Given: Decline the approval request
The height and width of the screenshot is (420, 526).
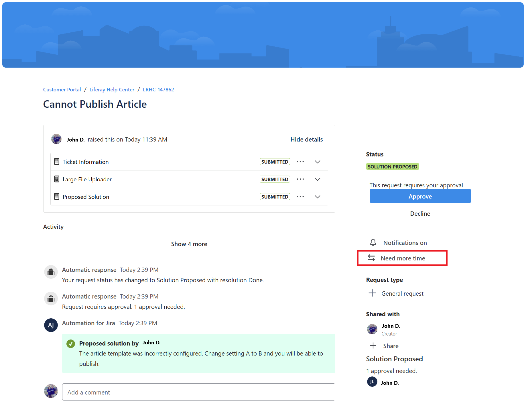Looking at the screenshot, I should [420, 214].
